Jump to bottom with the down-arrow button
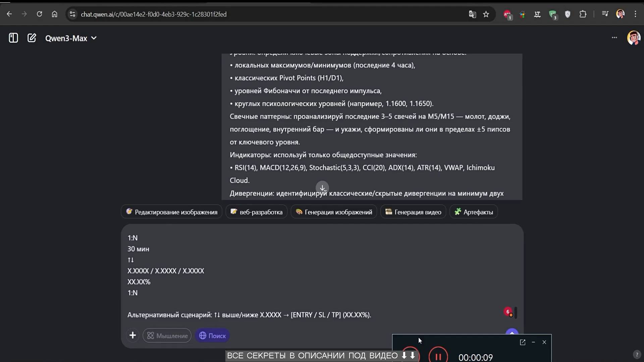644x362 pixels. coord(322,188)
